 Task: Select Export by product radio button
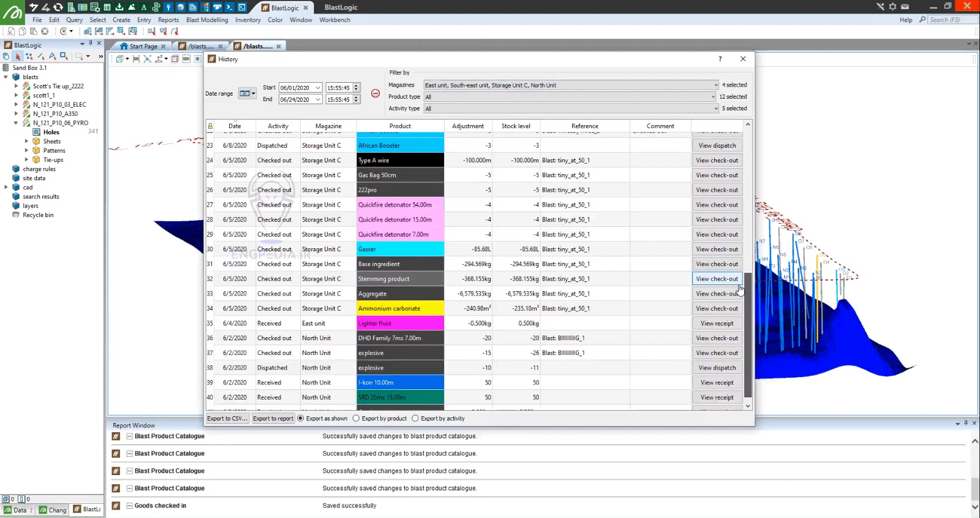pos(356,419)
